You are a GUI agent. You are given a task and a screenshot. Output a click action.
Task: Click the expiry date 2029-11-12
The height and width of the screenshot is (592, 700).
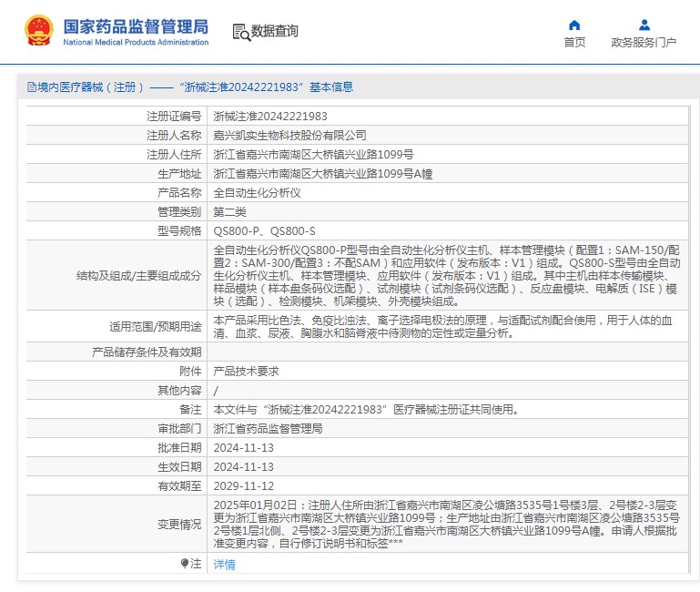[x=243, y=485]
